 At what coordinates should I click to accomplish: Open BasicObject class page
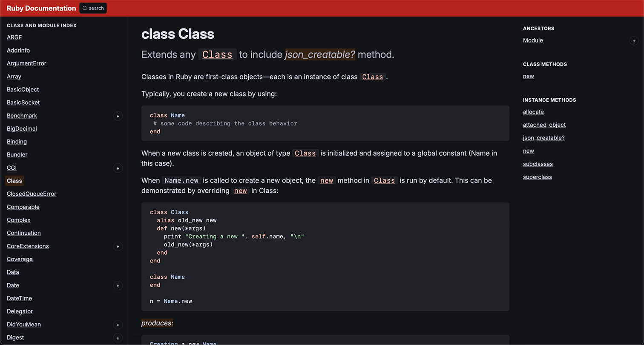23,89
